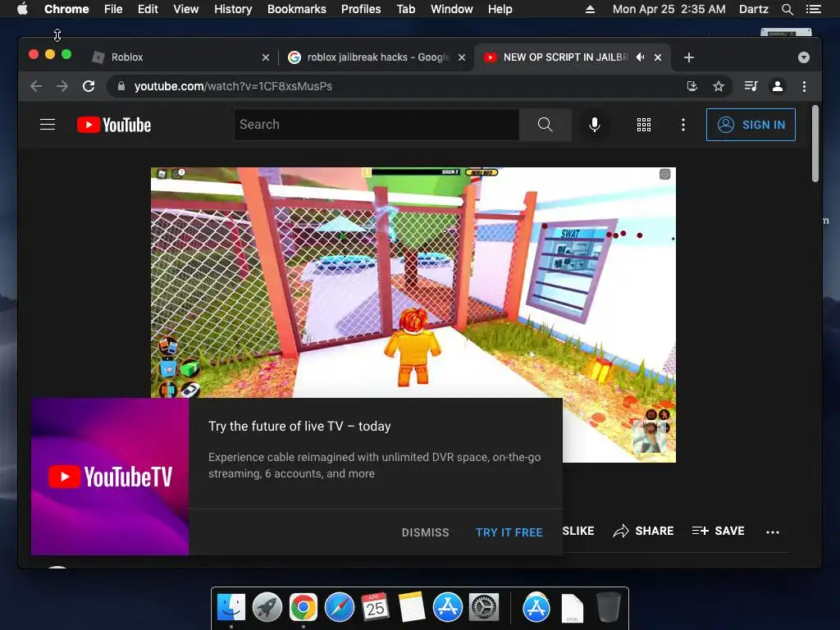Open the Profiles menu
840x630 pixels.
tap(361, 9)
